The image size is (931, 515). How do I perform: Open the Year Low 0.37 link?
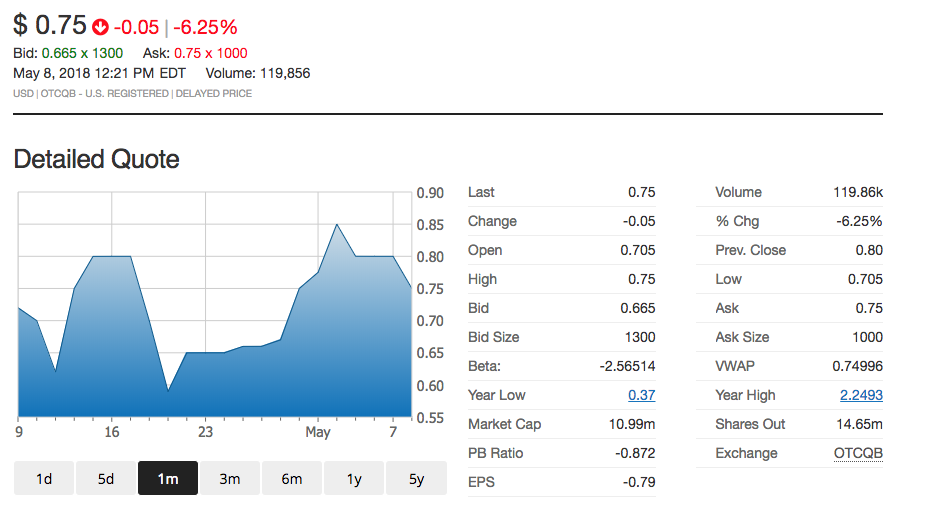[642, 395]
